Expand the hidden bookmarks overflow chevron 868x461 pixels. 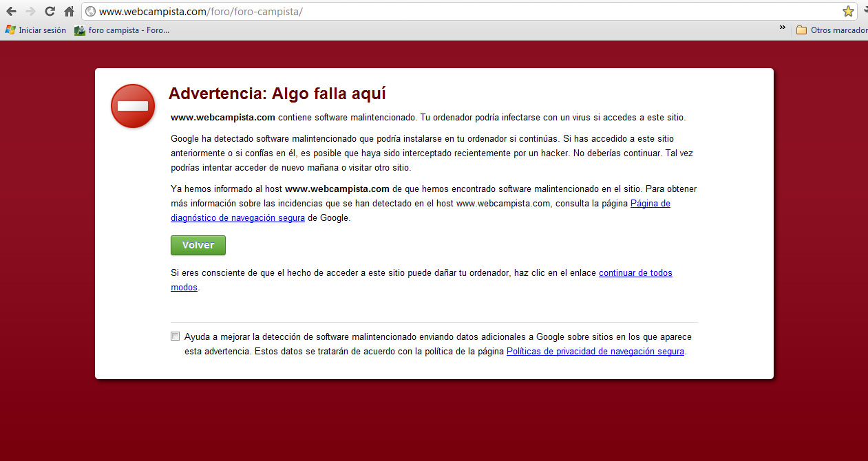point(782,28)
